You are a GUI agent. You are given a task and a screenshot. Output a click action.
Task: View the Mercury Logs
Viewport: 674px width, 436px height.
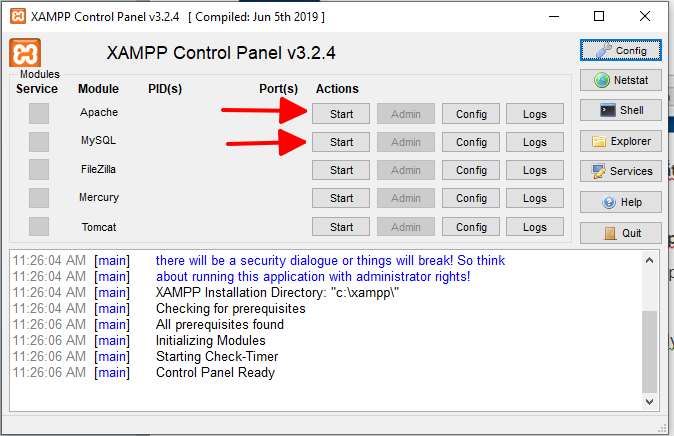click(x=535, y=198)
